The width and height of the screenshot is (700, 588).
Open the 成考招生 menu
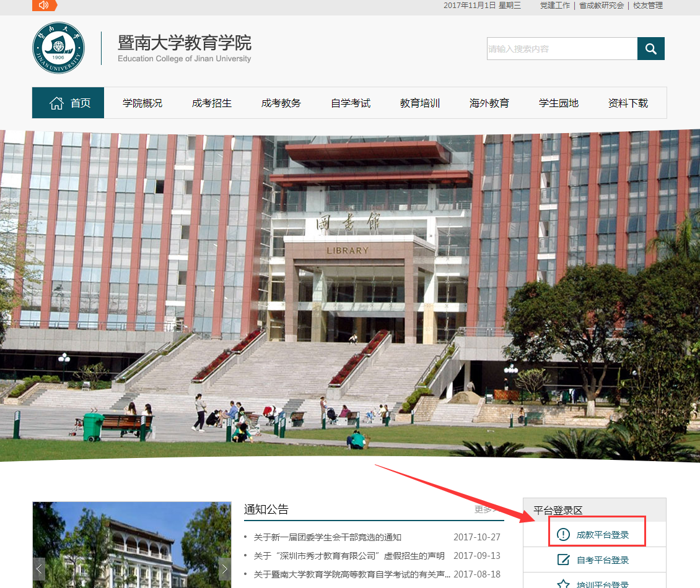point(212,103)
